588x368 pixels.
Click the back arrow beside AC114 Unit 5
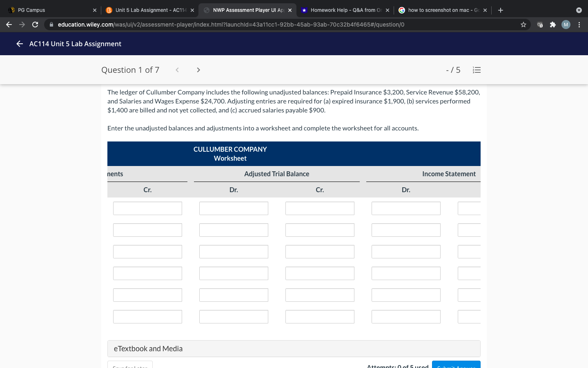(x=19, y=43)
